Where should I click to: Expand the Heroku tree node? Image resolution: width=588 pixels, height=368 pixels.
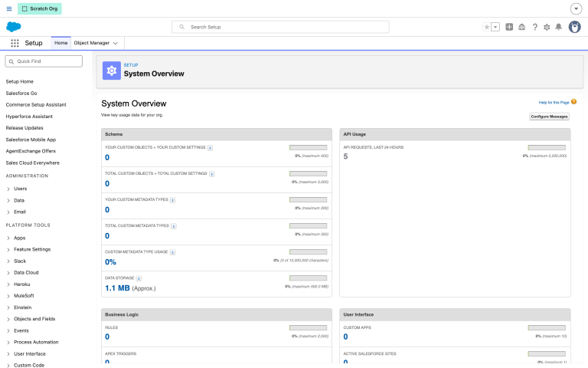coord(8,284)
